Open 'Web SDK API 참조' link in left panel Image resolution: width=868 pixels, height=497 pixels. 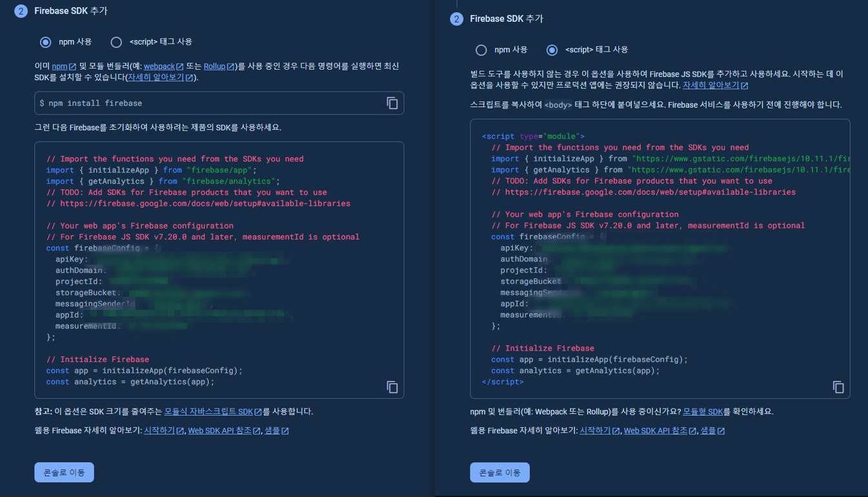(224, 431)
